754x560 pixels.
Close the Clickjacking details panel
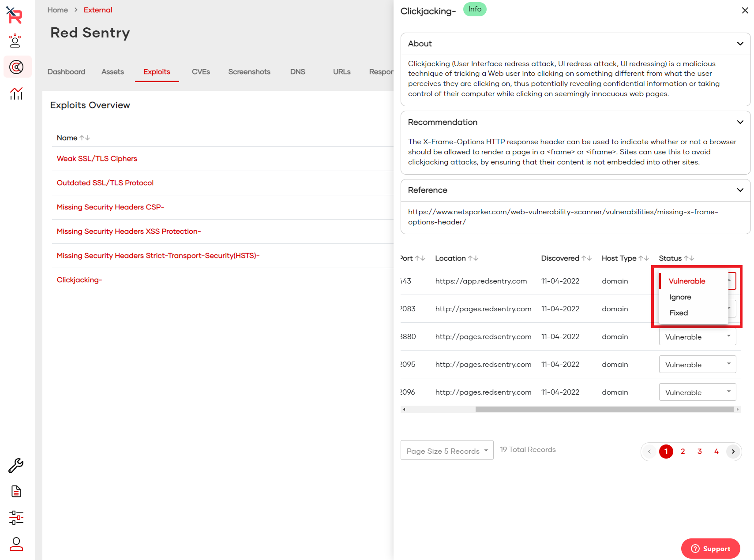point(745,10)
